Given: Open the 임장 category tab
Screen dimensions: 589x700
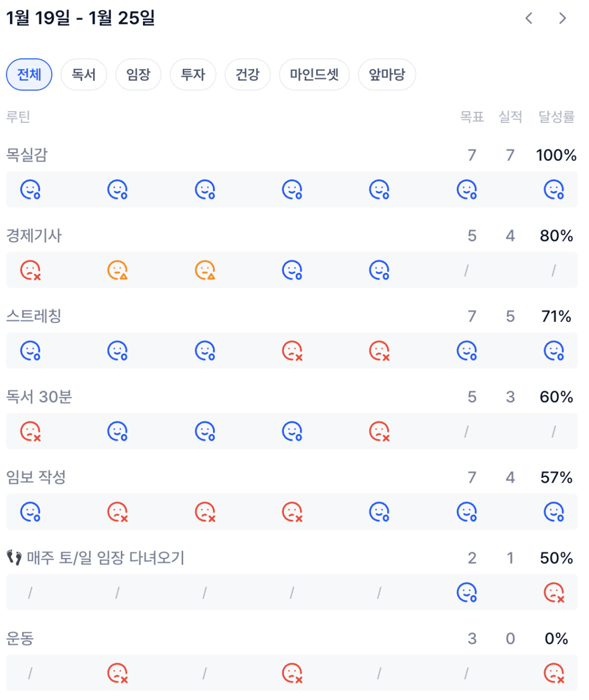Looking at the screenshot, I should coord(138,75).
